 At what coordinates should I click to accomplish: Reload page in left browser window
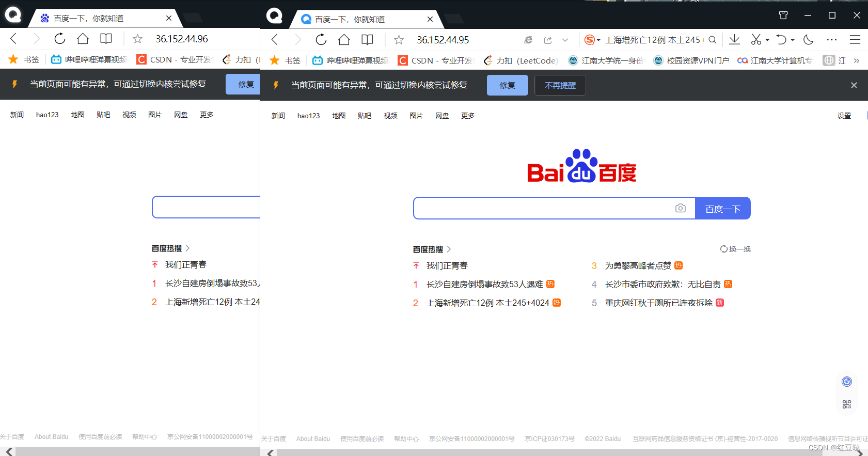point(60,39)
